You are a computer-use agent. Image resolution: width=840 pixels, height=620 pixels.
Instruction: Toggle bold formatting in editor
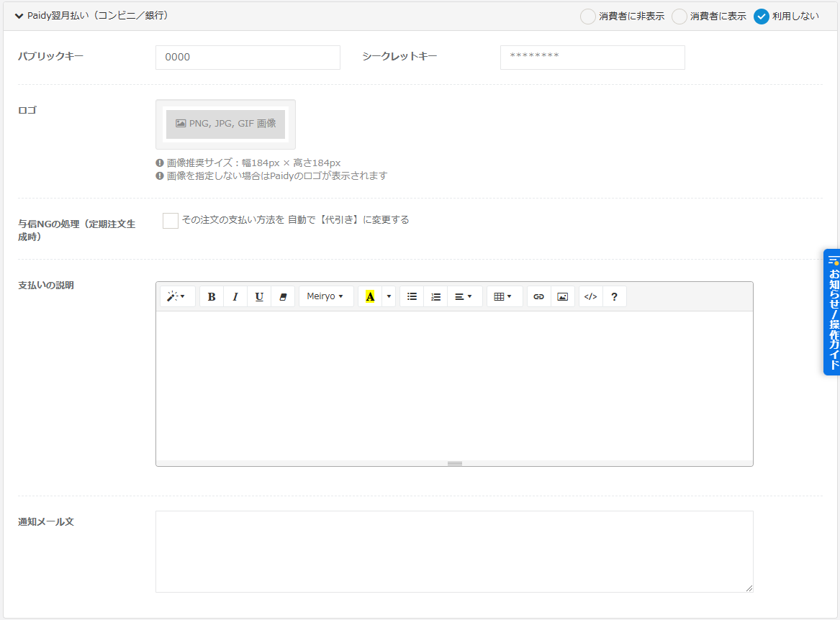click(x=212, y=296)
